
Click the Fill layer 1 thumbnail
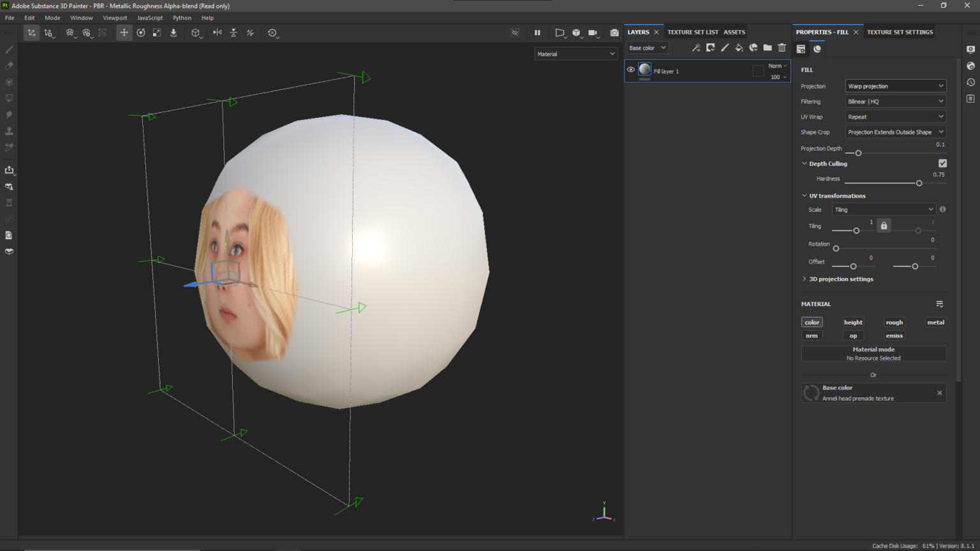point(644,70)
